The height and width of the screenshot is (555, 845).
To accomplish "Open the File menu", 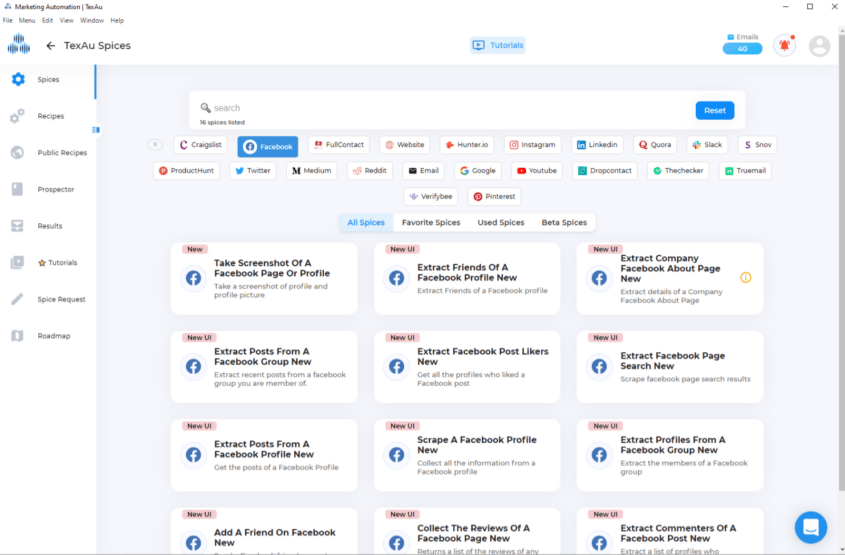I will [8, 20].
